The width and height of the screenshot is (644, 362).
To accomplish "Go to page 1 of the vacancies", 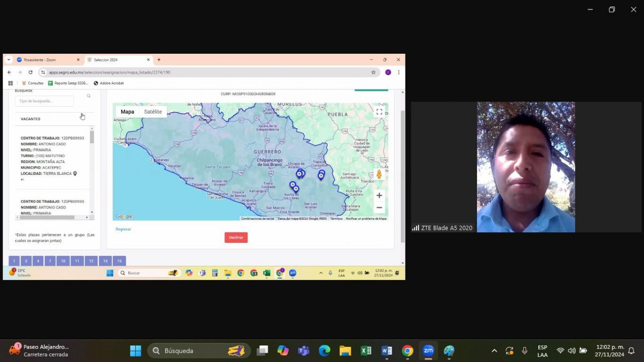I will click(x=14, y=261).
